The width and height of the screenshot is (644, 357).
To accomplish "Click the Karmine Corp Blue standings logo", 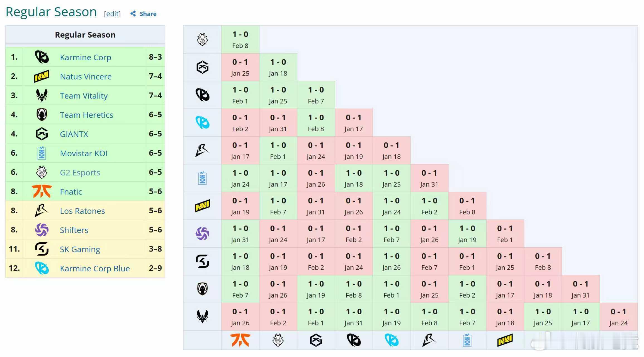I will 42,268.
